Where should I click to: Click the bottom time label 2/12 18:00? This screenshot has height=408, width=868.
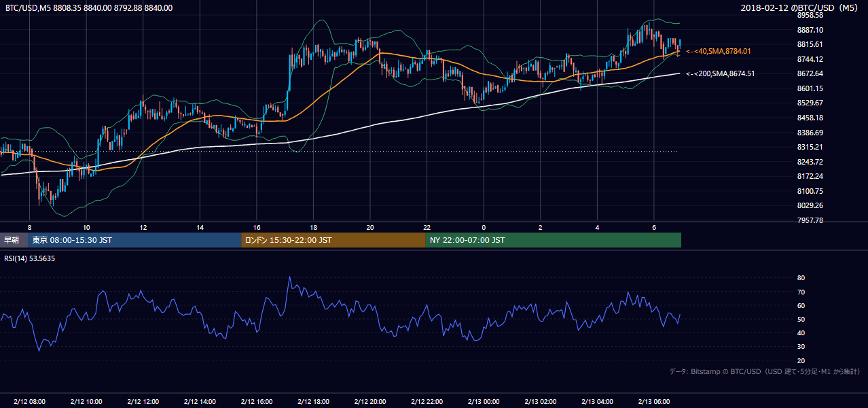click(x=313, y=401)
